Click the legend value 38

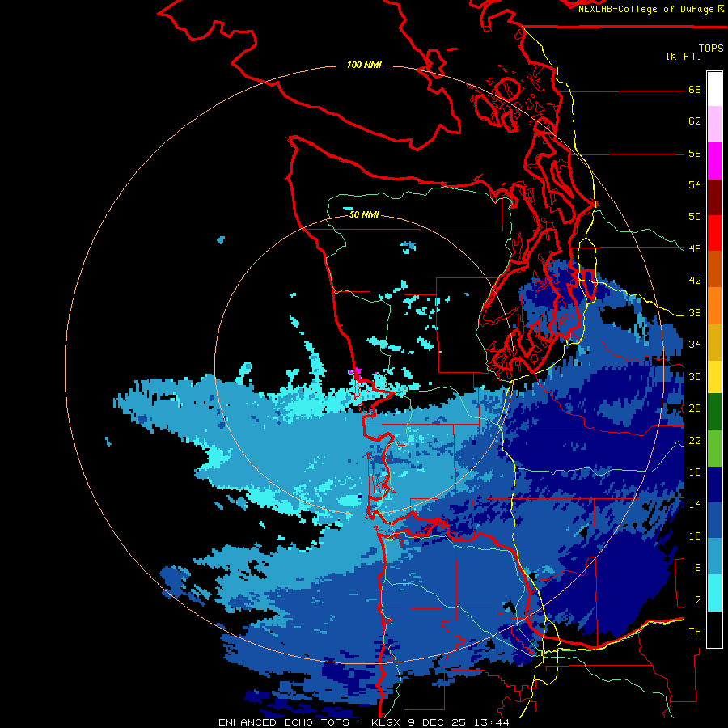point(695,313)
